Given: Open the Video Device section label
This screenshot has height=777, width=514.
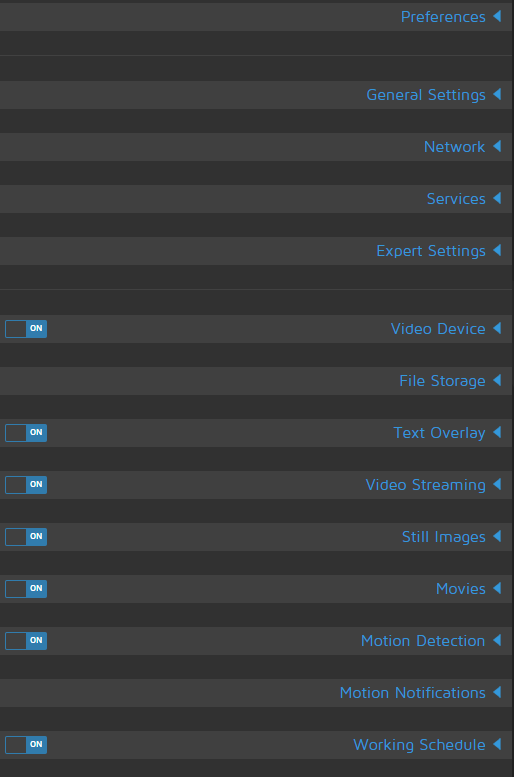Looking at the screenshot, I should (x=438, y=329).
